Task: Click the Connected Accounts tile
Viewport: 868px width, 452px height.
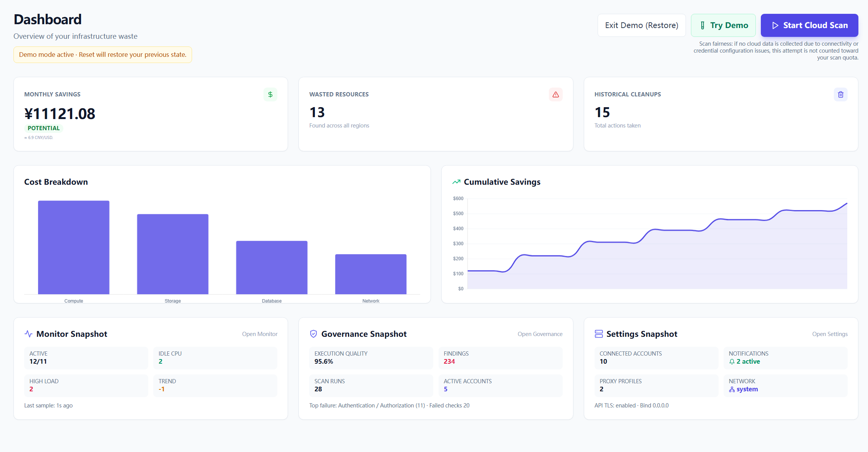Action: point(656,358)
